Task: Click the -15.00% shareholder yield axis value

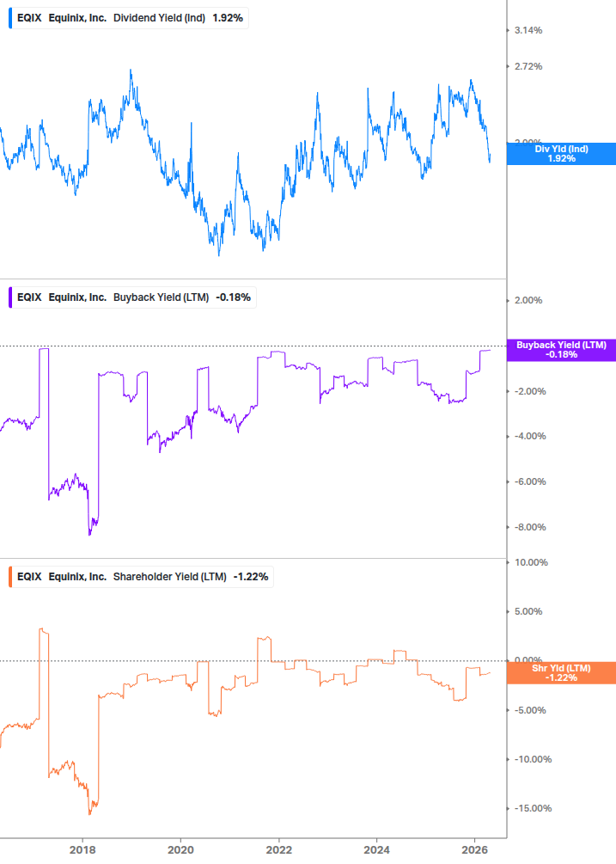Action: 533,808
